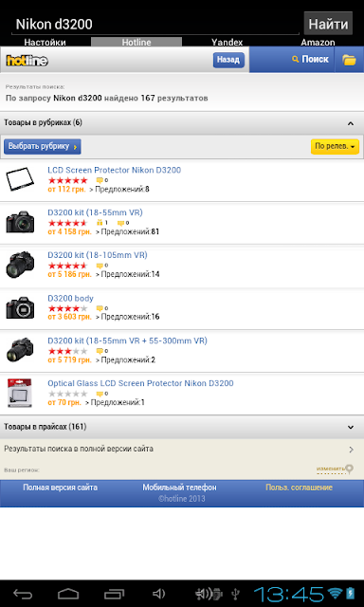The image size is (364, 607).
Task: Open the По релев. sort dropdown
Action: coord(335,146)
